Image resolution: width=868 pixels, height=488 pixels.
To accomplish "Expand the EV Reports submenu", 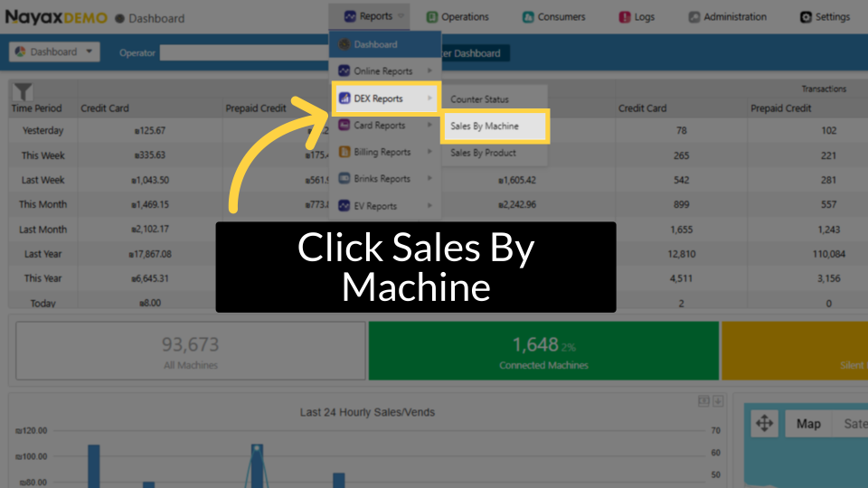I will tap(385, 206).
